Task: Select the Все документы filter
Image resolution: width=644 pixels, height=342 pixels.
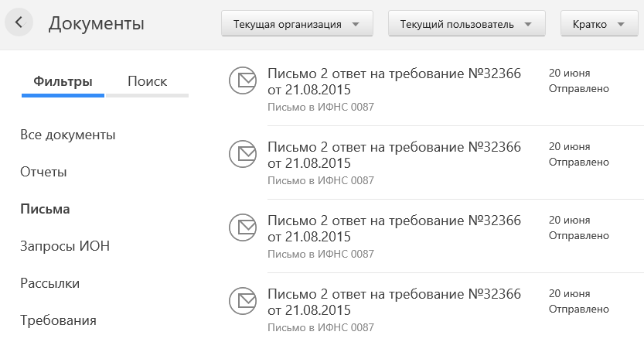Action: click(68, 135)
